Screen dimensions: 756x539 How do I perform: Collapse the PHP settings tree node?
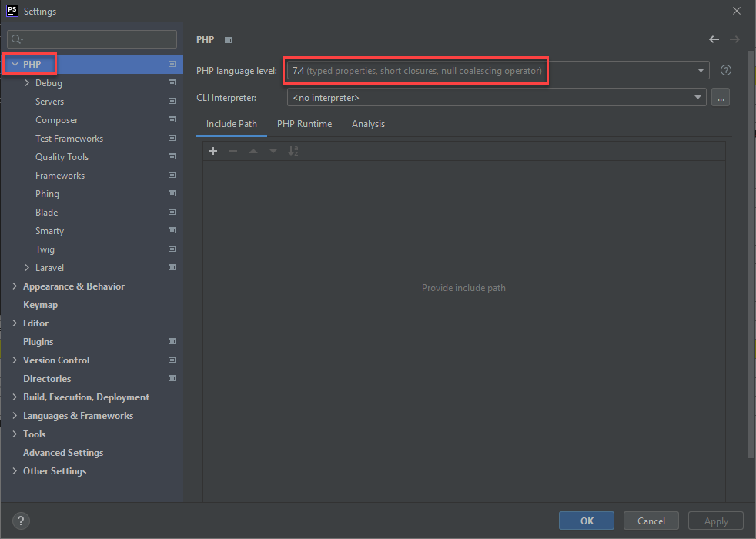pos(15,65)
